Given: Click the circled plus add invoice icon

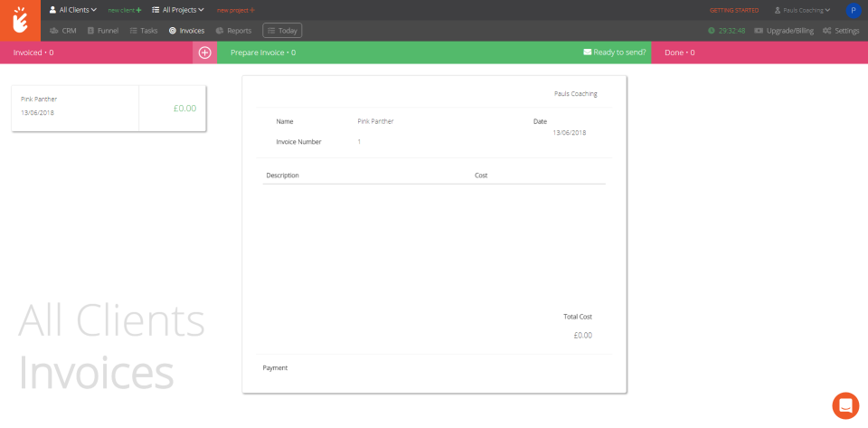Looking at the screenshot, I should tap(205, 52).
